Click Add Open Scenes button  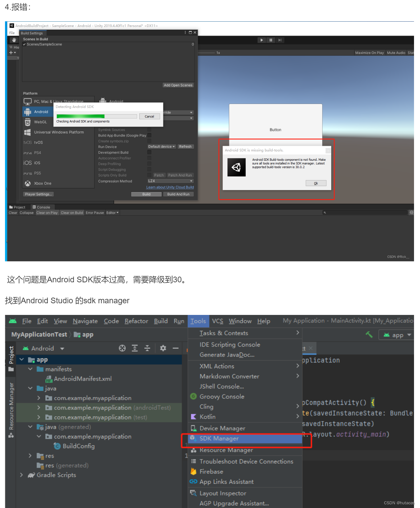178,85
